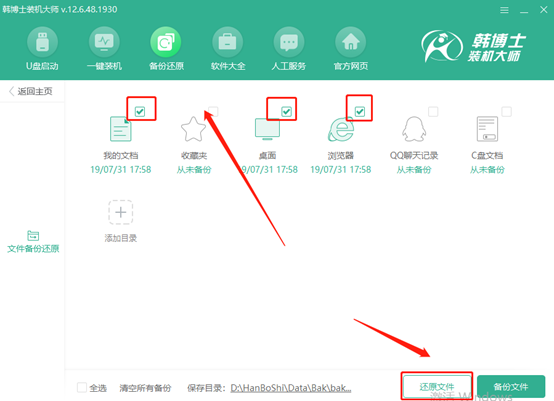Screen dimensions: 554x401
Task: Uncheck the 桌面 checkbox
Action: [286, 112]
